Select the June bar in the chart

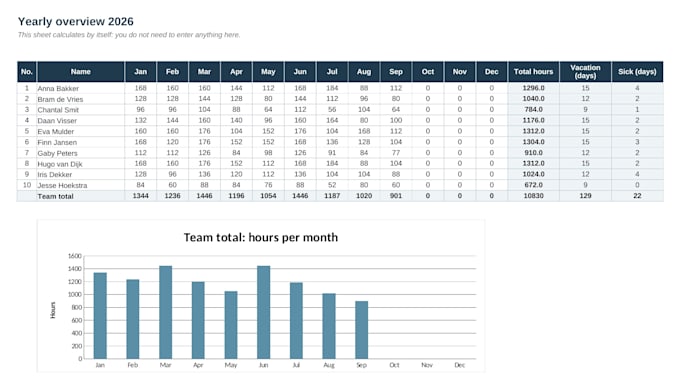click(x=264, y=313)
